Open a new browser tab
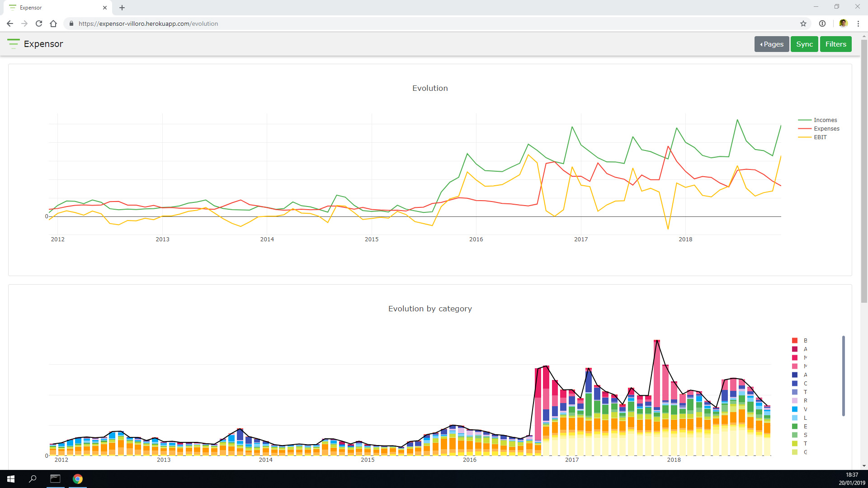 122,8
